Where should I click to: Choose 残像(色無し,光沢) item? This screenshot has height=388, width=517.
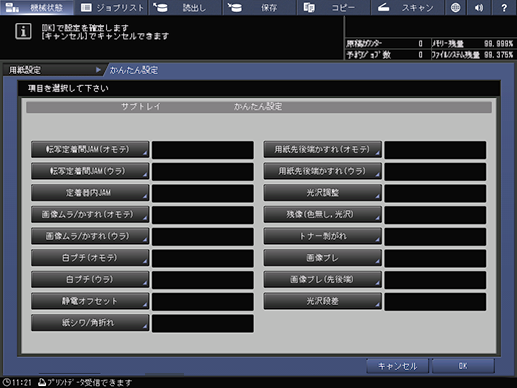pyautogui.click(x=322, y=214)
